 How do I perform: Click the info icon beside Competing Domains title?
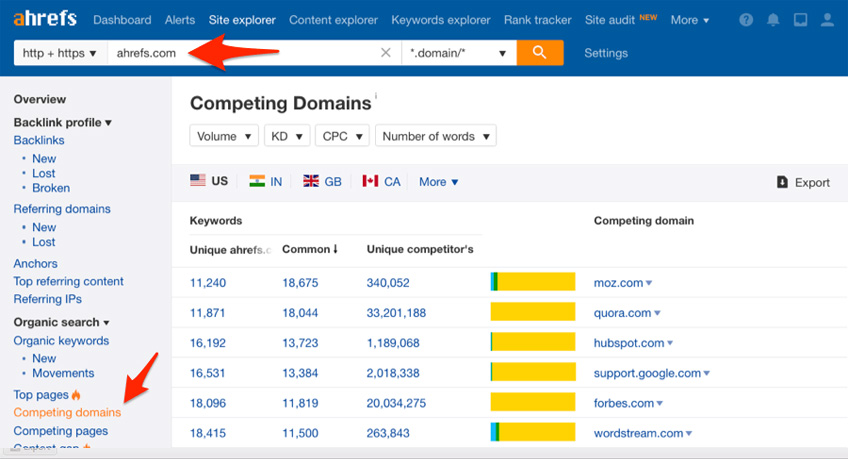point(376,96)
